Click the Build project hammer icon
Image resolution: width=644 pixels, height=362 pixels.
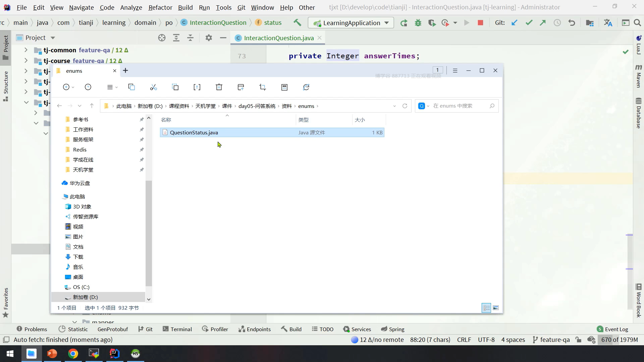click(297, 22)
